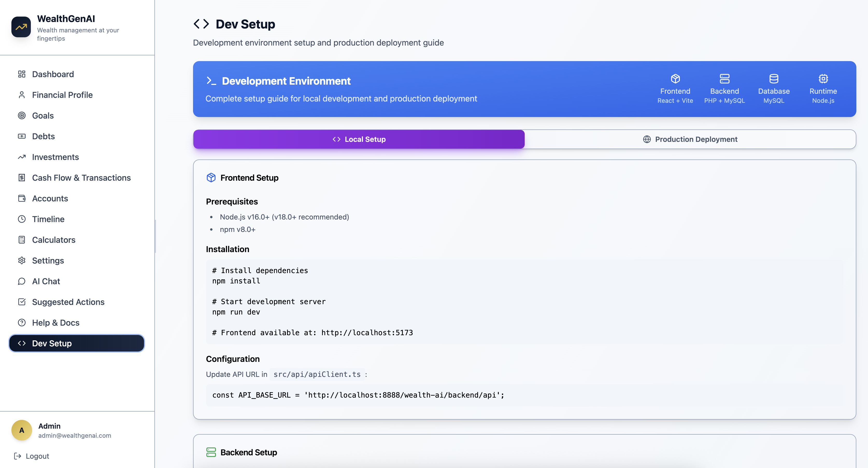Image resolution: width=868 pixels, height=468 pixels.
Task: Click the WealthGenAI logo icon
Action: (x=21, y=27)
